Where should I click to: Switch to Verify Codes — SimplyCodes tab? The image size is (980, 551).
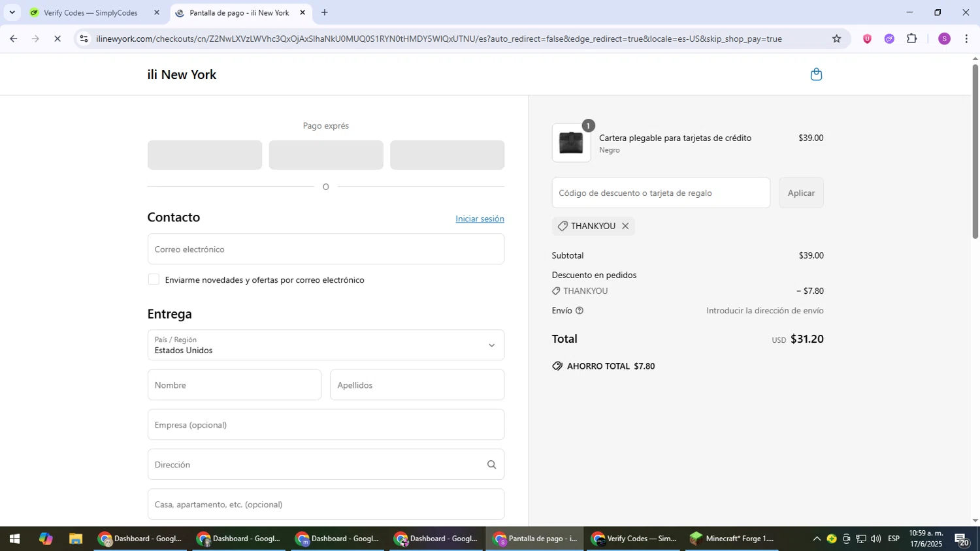click(95, 12)
